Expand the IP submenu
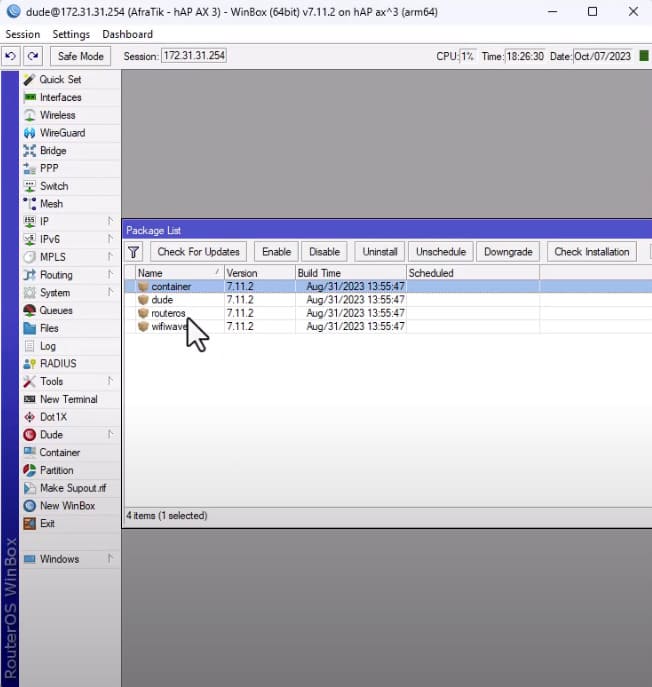 tap(110, 221)
